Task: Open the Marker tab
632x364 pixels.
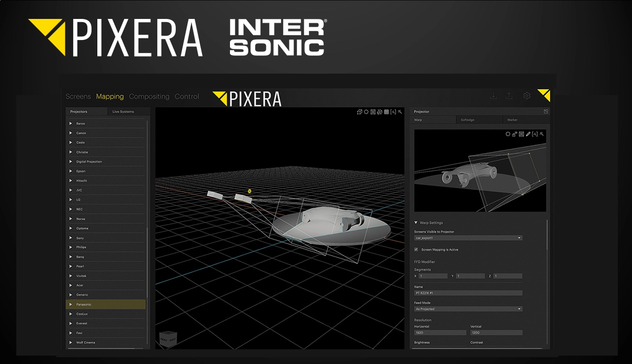Action: [x=526, y=120]
